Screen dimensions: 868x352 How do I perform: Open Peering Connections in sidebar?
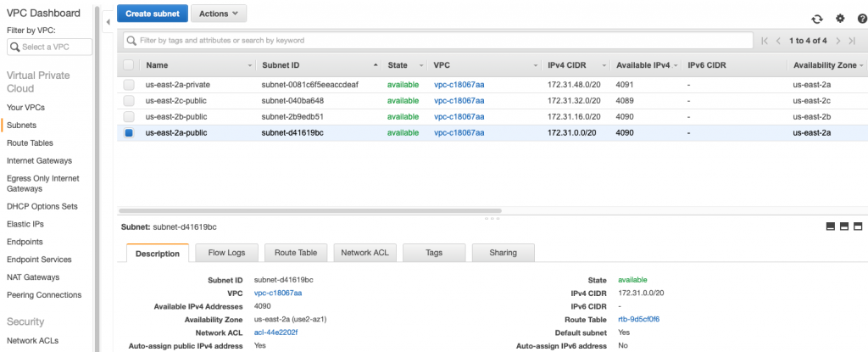pos(44,295)
